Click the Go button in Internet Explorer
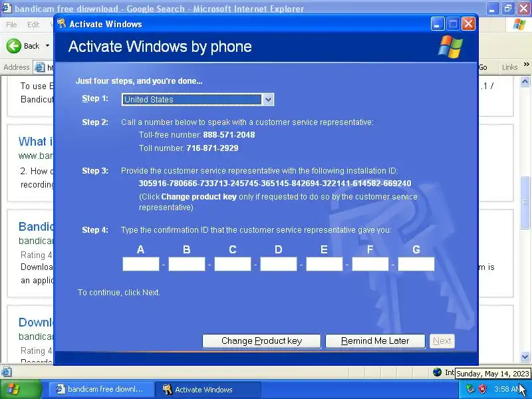532x399 pixels. coord(483,68)
